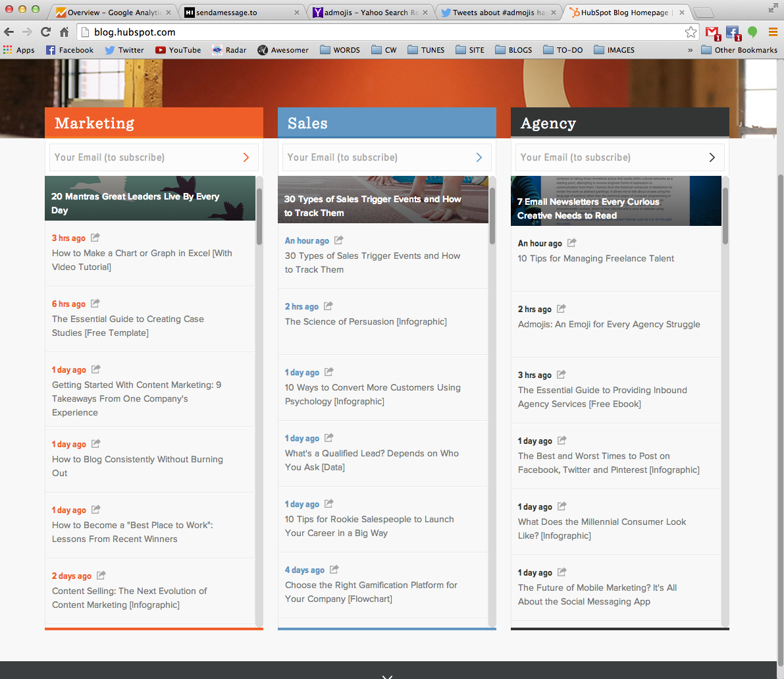Share the Content Selling post icon
Screen dimensions: 784x679
(101, 576)
